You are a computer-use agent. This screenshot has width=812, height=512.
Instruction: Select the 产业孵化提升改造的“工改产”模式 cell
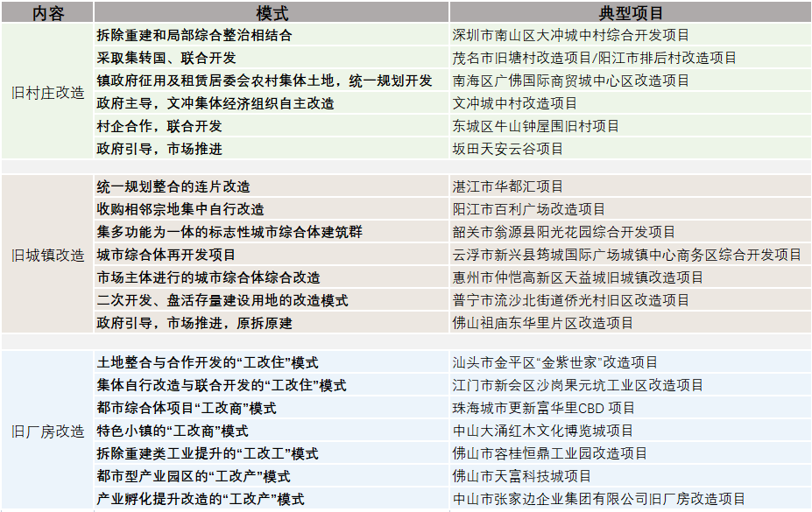201,499
